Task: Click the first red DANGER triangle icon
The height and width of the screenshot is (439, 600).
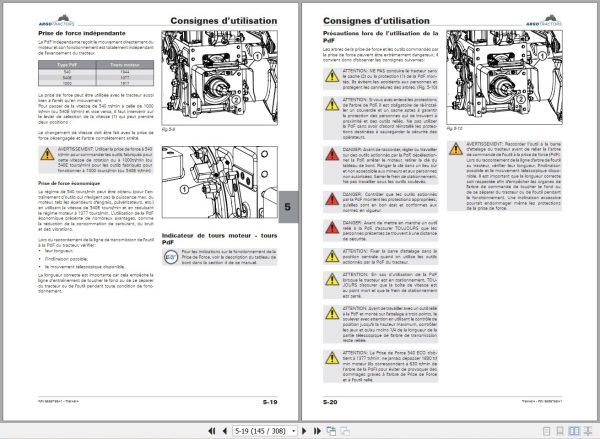Action: coord(332,155)
